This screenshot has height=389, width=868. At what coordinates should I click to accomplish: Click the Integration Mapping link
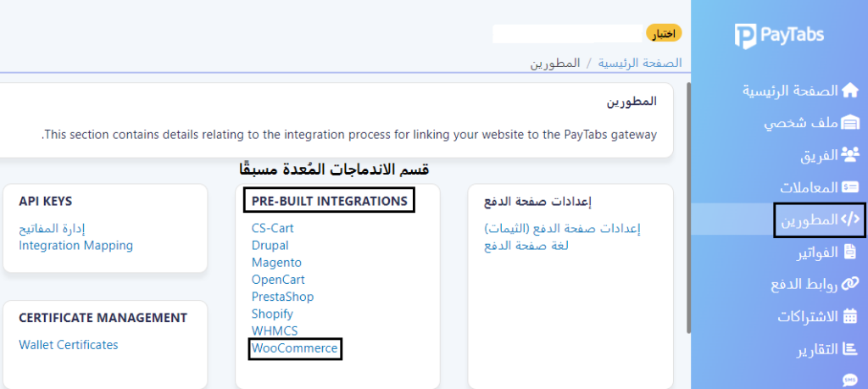(x=75, y=246)
